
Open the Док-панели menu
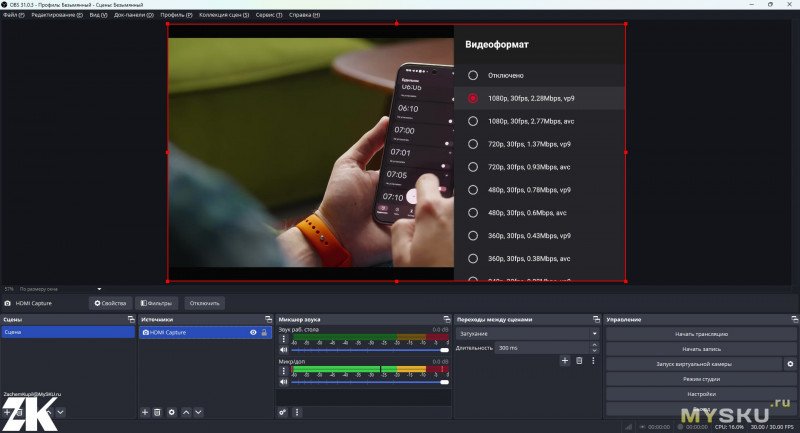tap(134, 15)
